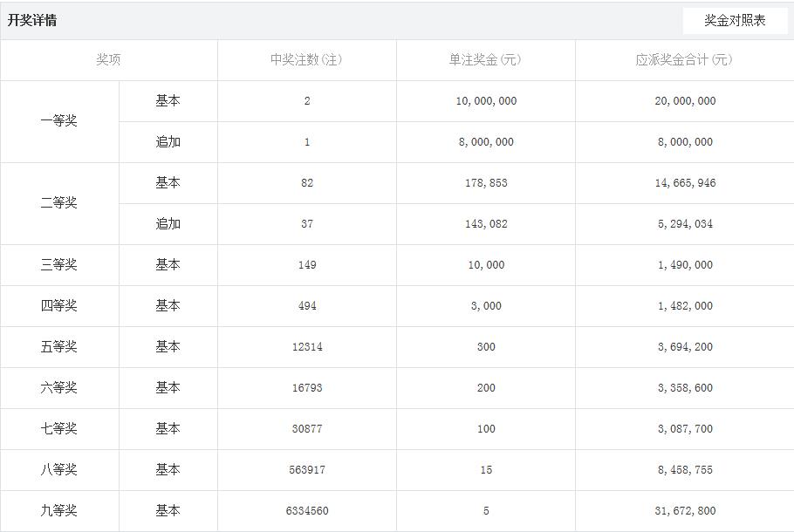
Task: Click the 5,294,034 total amount
Action: tap(685, 224)
